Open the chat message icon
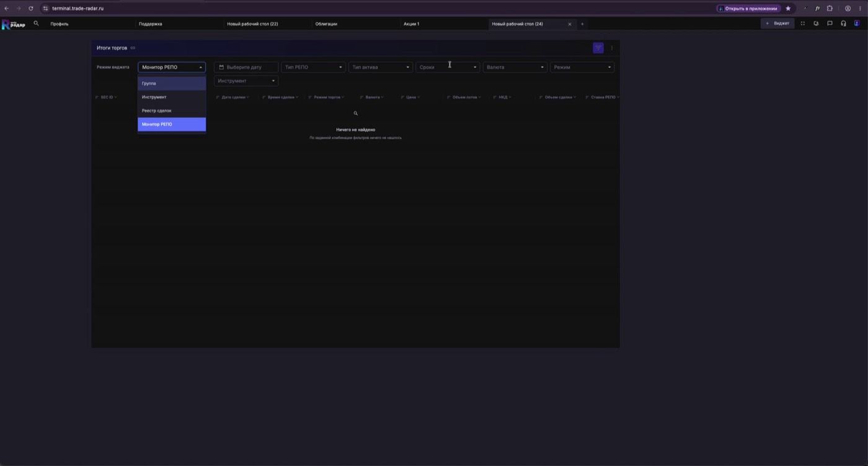This screenshot has width=868, height=466. (830, 24)
